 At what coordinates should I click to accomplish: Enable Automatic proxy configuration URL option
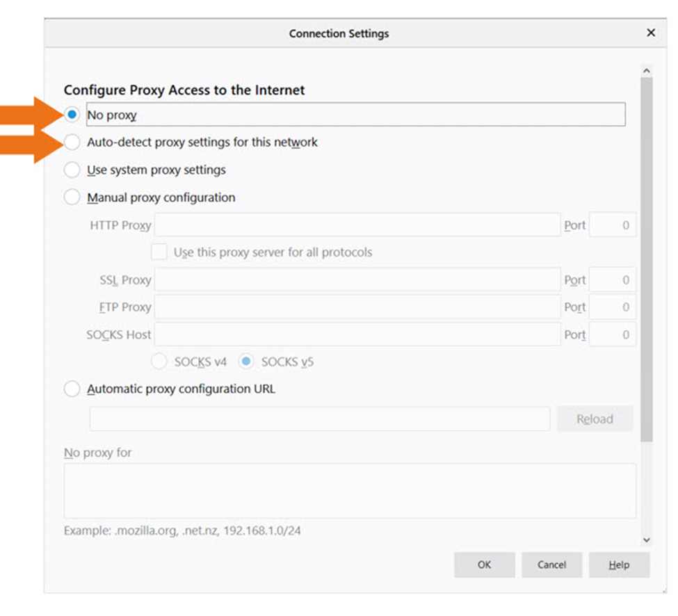click(x=72, y=389)
